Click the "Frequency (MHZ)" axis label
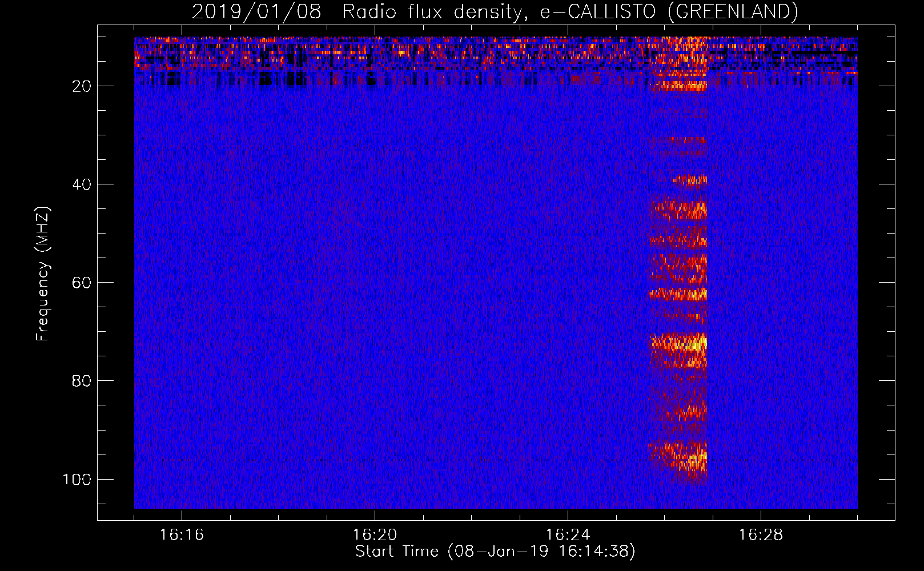This screenshot has height=571, width=924. pos(43,274)
